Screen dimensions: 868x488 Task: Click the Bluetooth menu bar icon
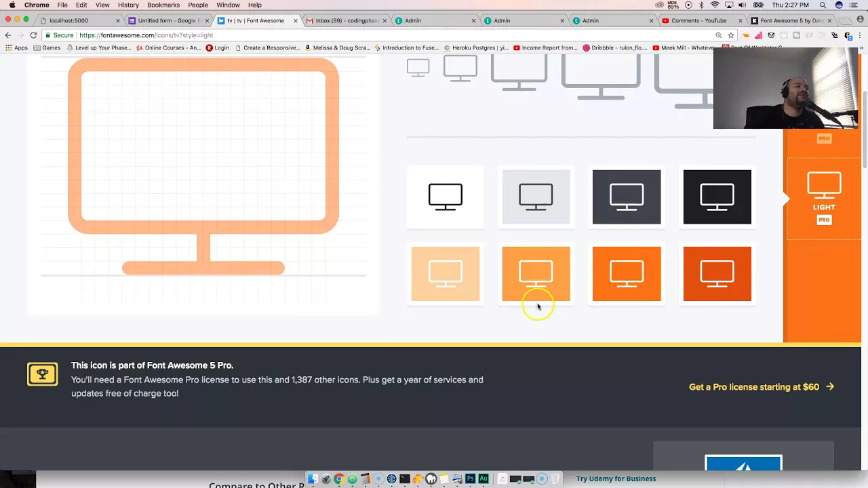click(702, 5)
